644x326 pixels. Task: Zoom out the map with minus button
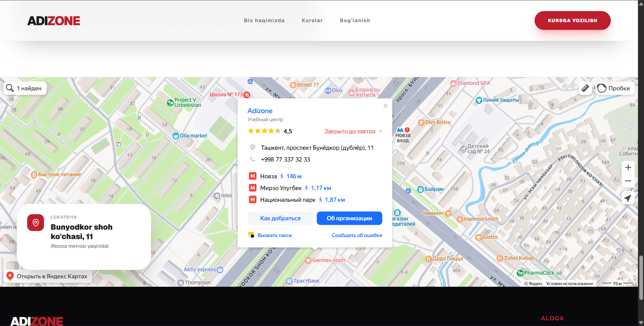(628, 181)
